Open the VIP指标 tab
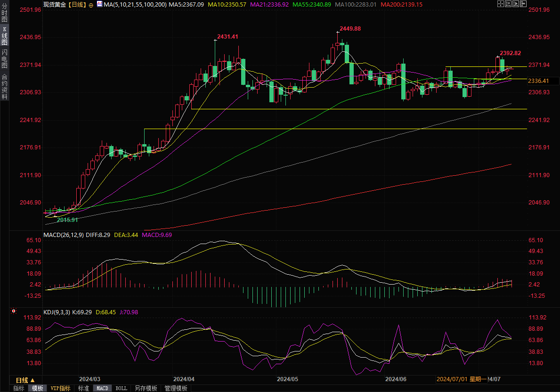This screenshot has height=392, width=560. pos(61,388)
